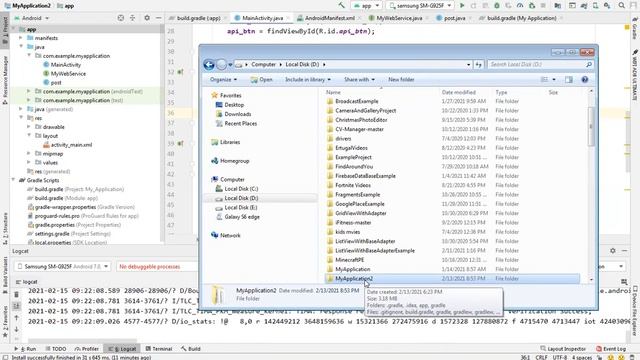
Task: Open the TODO tool window tab
Action: [x=56, y=349]
